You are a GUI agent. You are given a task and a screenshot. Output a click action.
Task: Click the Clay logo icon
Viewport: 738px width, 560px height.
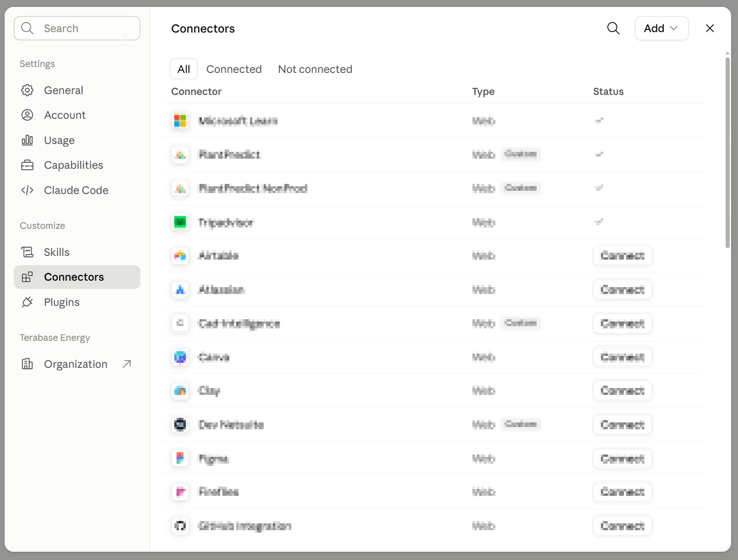180,391
